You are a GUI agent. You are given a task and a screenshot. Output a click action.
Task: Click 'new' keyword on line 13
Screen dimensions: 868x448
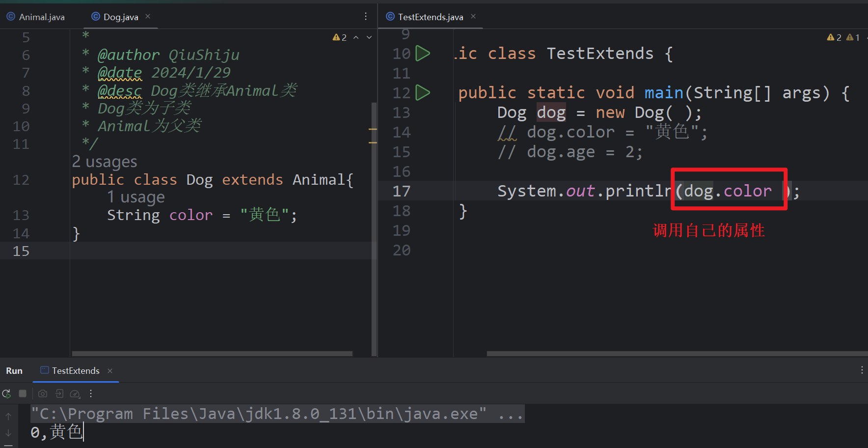[x=610, y=112]
